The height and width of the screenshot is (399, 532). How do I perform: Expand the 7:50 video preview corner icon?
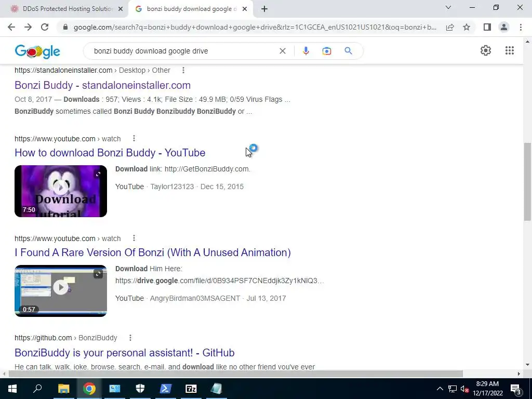[x=98, y=174]
